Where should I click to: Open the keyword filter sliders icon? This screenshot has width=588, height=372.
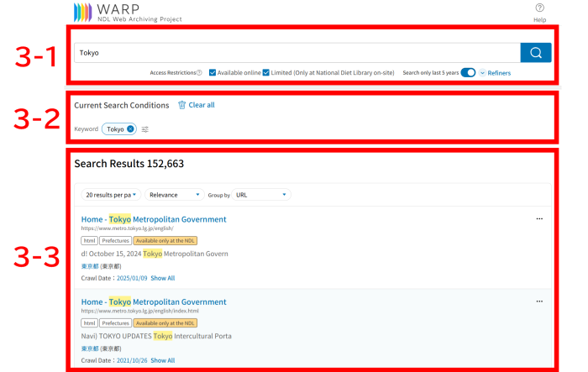coord(145,129)
